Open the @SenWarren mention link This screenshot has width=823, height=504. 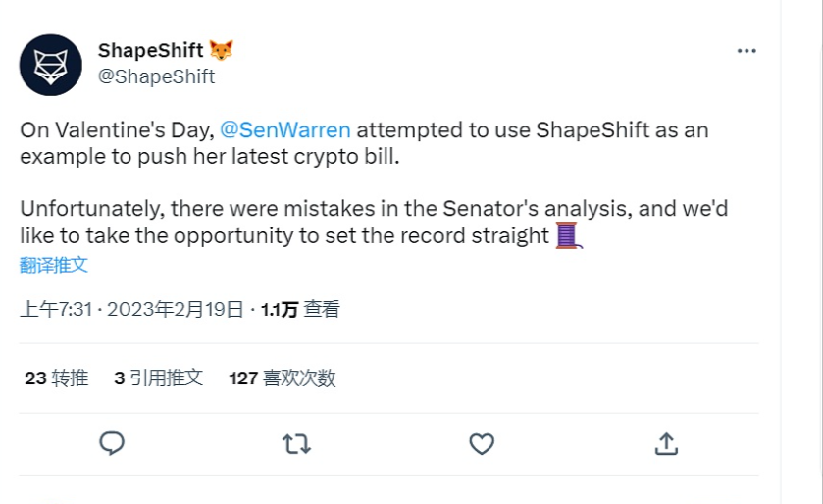284,130
